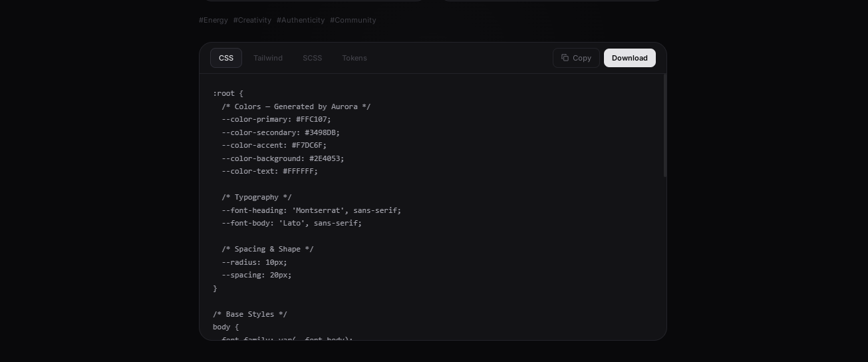Show the Tokens tab
Screen dimensions: 868x362
point(355,58)
